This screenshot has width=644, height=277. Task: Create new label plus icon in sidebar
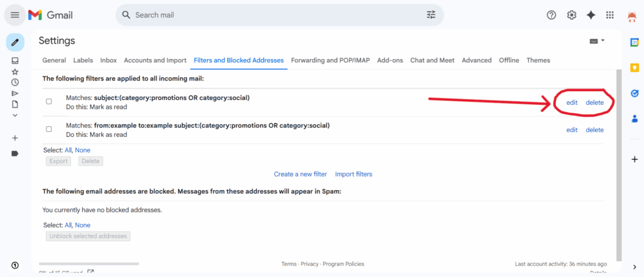[15, 138]
